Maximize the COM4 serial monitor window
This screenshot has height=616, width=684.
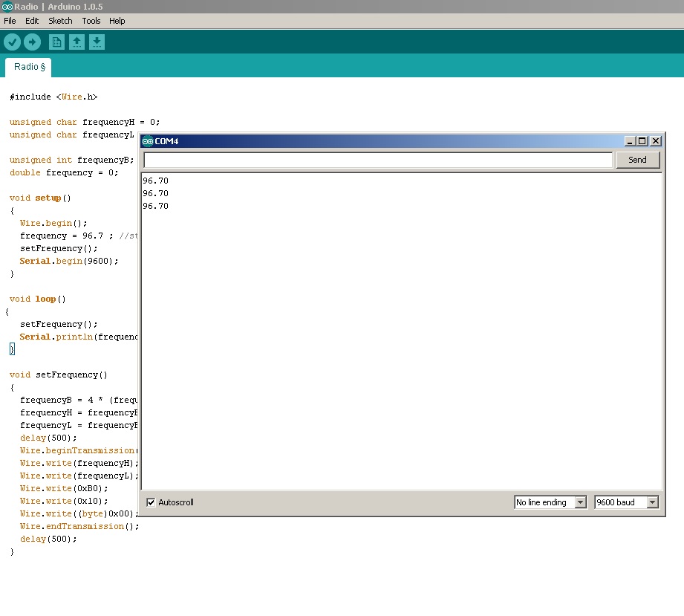(x=642, y=141)
